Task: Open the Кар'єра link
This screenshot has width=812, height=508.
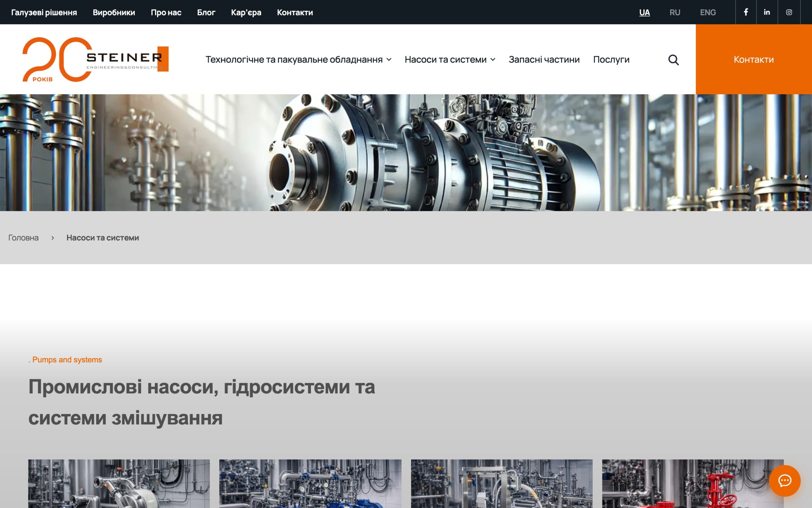Action: pos(246,12)
